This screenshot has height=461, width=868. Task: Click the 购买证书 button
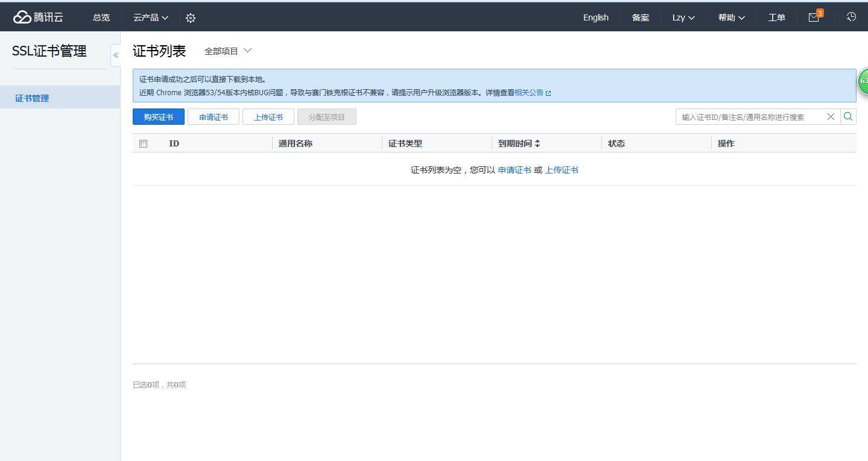click(x=159, y=117)
